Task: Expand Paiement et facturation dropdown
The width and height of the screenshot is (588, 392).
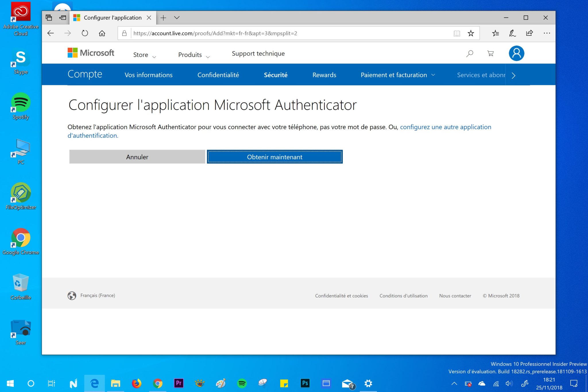Action: click(x=398, y=75)
